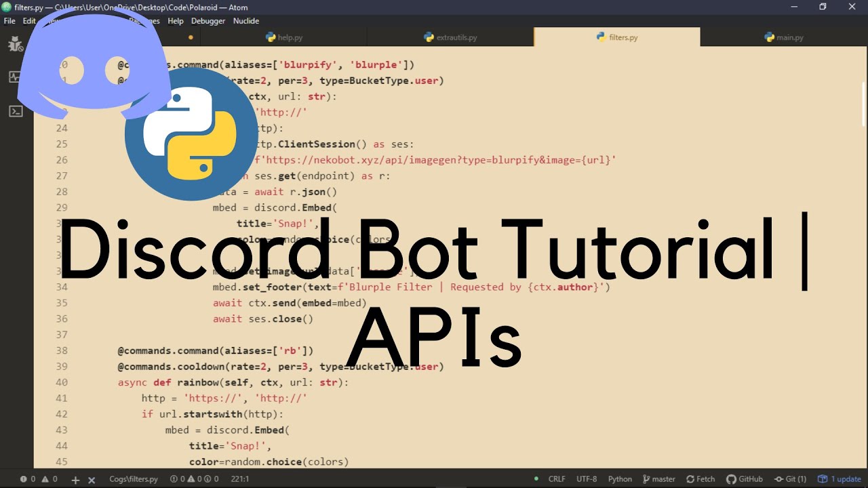
Task: Click 'await ctx.send(embed=mbed)' on line 35
Action: [290, 303]
